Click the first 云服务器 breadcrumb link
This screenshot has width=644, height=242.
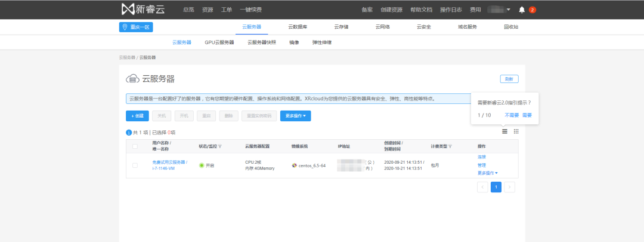(127, 57)
